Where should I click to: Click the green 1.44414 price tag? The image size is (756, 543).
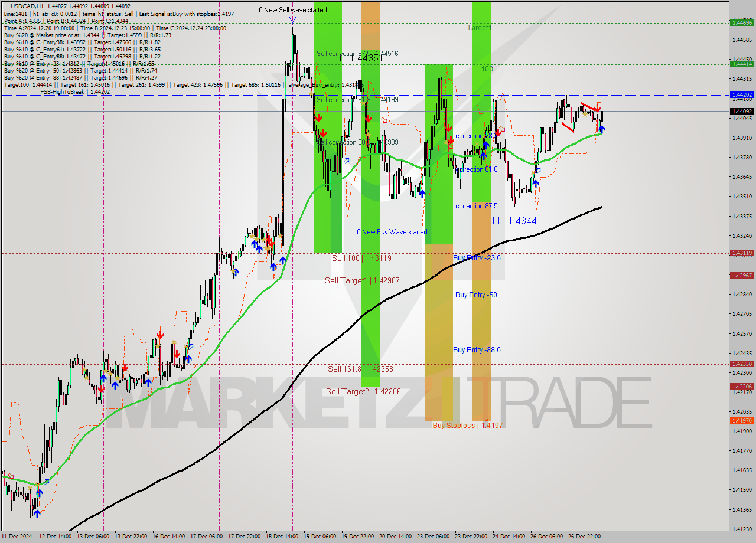pyautogui.click(x=742, y=64)
